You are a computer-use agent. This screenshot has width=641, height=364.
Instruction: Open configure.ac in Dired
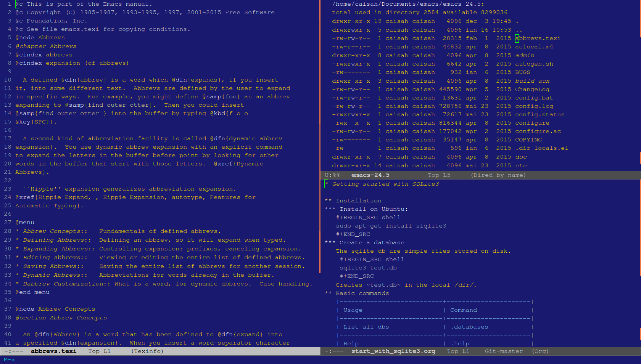point(538,131)
